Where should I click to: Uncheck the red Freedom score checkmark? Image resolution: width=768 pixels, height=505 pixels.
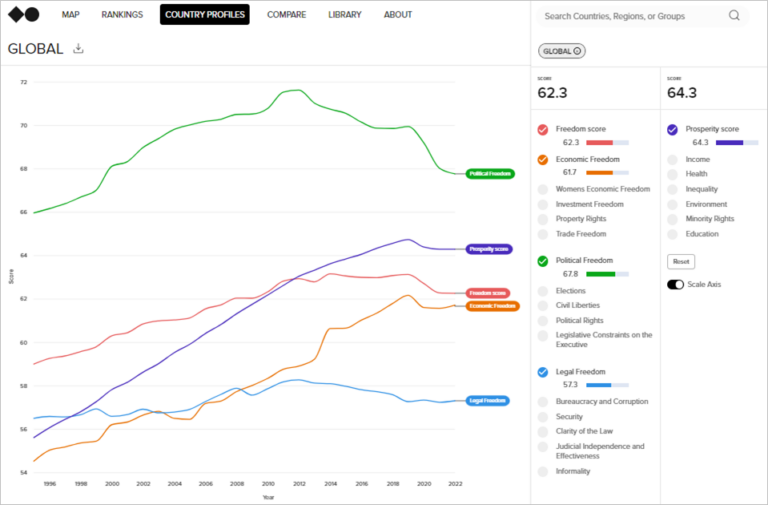[x=543, y=130]
